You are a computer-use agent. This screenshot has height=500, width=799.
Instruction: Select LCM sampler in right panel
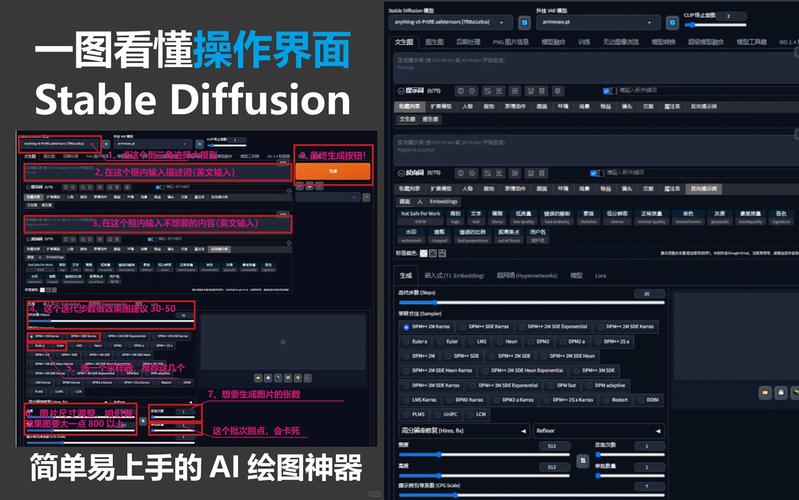pos(476,415)
